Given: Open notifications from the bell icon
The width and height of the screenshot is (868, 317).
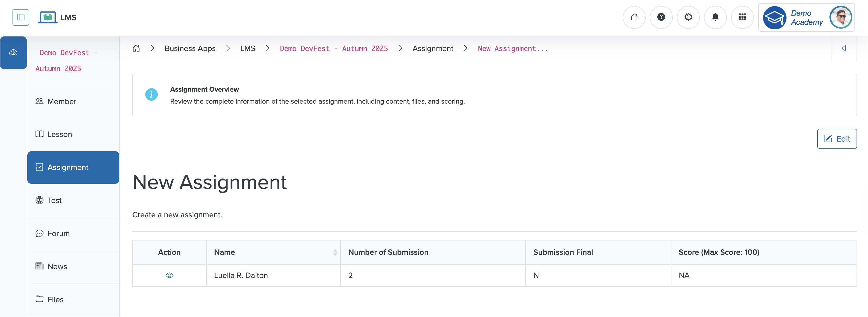Looking at the screenshot, I should (715, 17).
